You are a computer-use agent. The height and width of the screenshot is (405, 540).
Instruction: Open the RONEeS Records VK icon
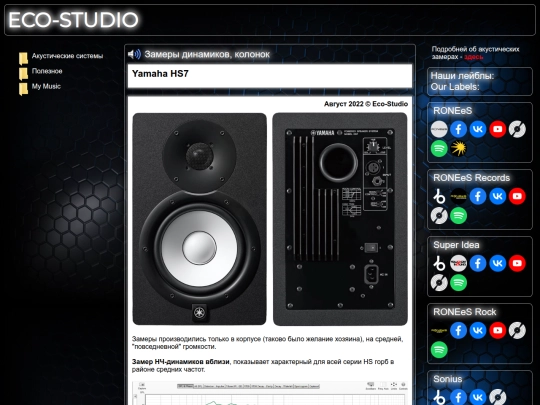click(498, 196)
